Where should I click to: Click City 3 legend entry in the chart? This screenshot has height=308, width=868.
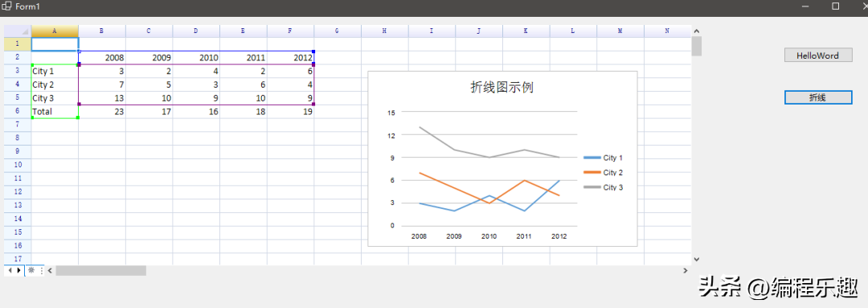tap(604, 187)
